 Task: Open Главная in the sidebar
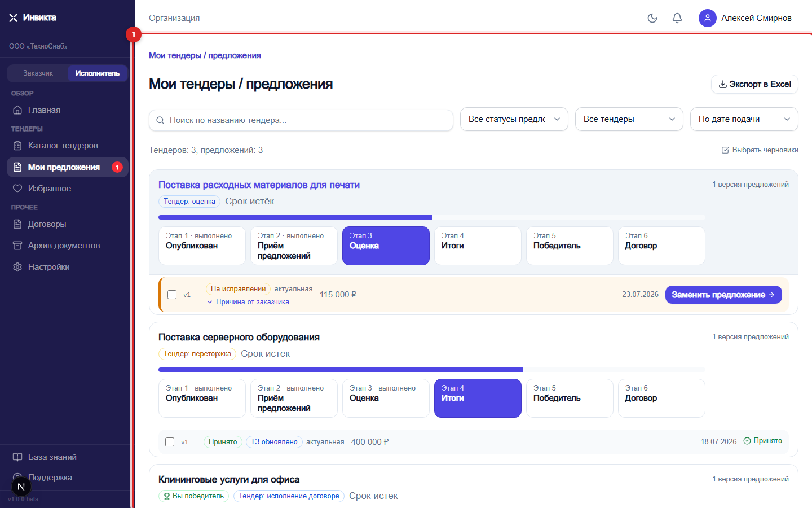pos(68,110)
